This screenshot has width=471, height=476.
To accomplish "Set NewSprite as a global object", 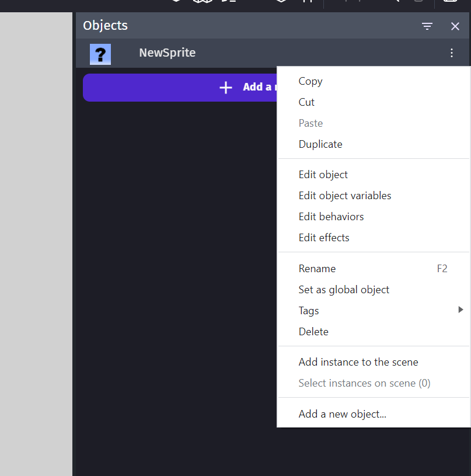I will click(344, 289).
